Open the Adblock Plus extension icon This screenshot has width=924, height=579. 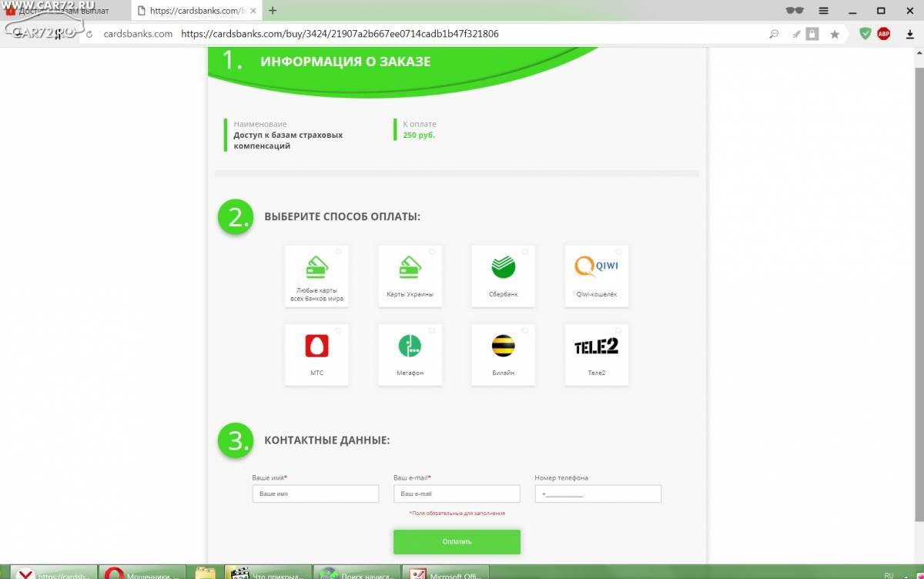884,34
